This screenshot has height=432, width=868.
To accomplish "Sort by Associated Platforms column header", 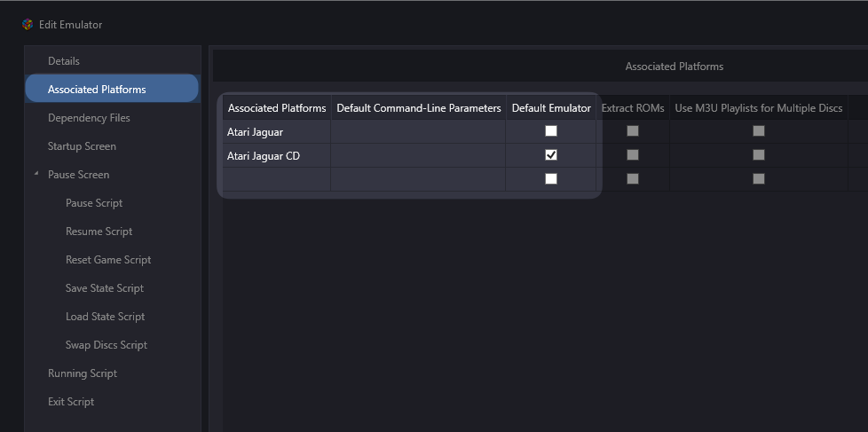I will point(277,108).
